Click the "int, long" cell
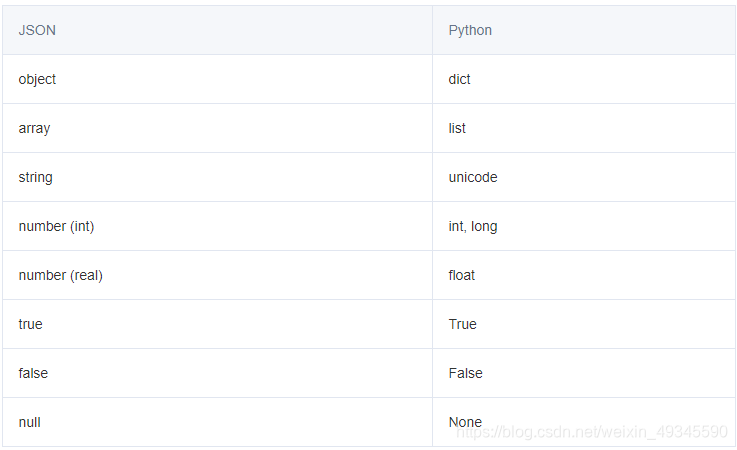The height and width of the screenshot is (450, 737). coord(473,226)
